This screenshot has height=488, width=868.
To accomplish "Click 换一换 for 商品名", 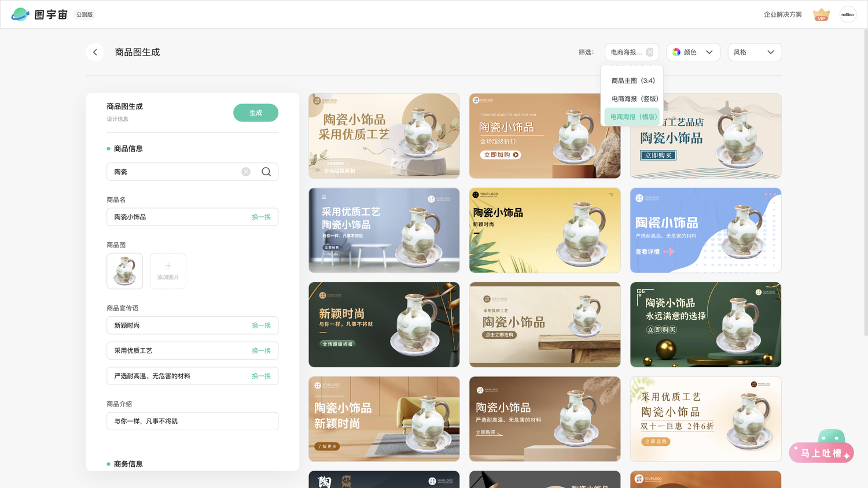I will tap(261, 217).
